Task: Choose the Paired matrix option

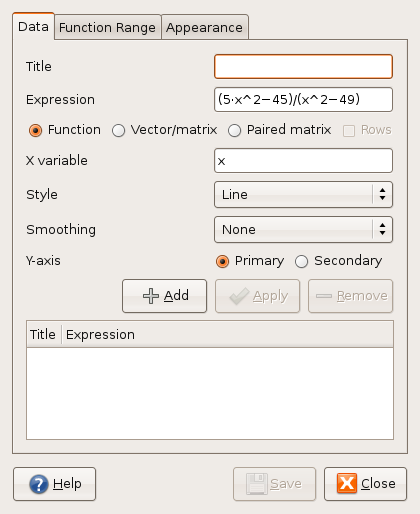Action: (234, 130)
